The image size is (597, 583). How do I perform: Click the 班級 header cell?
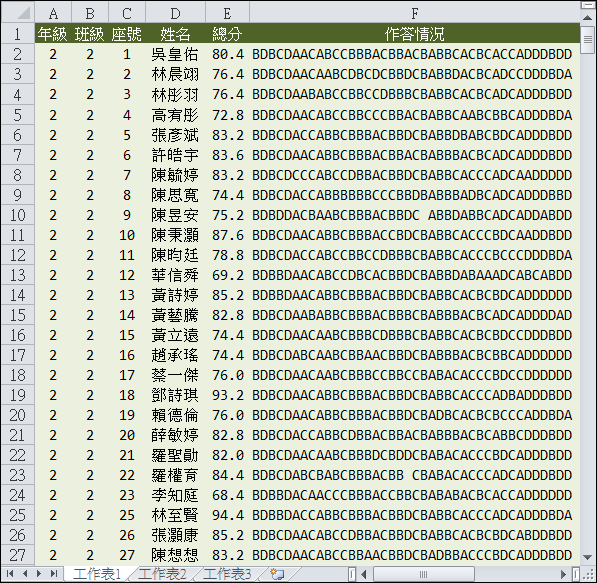click(90, 34)
